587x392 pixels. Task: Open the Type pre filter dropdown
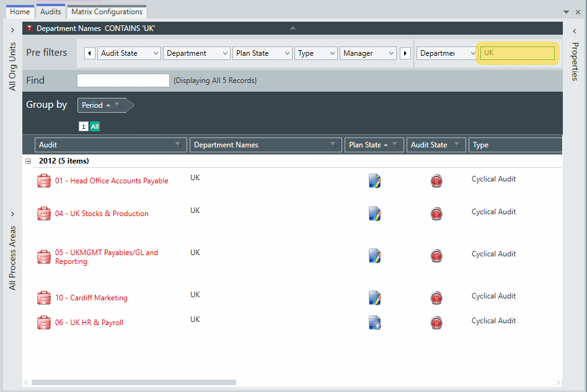tap(316, 53)
